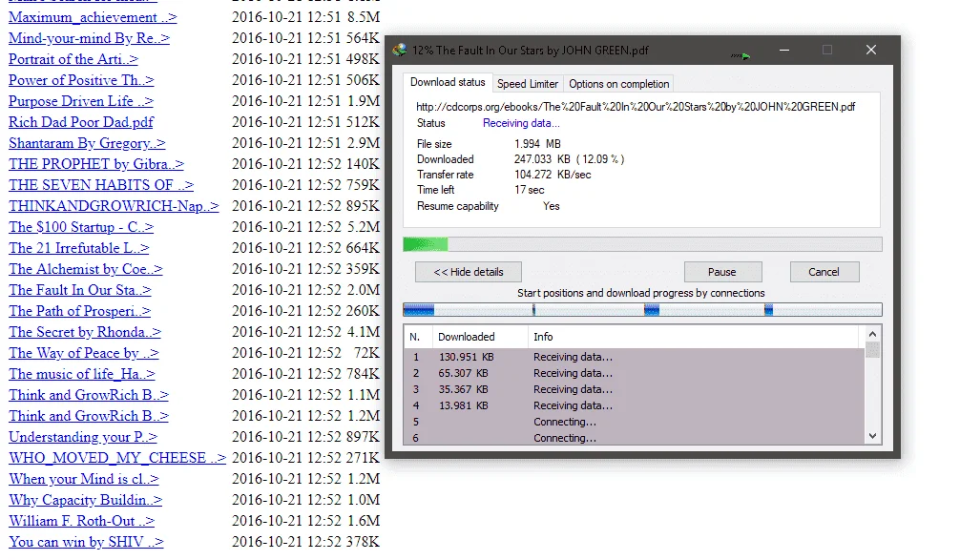
Task: Select connection row 4 with 13.981 KB
Action: (634, 405)
